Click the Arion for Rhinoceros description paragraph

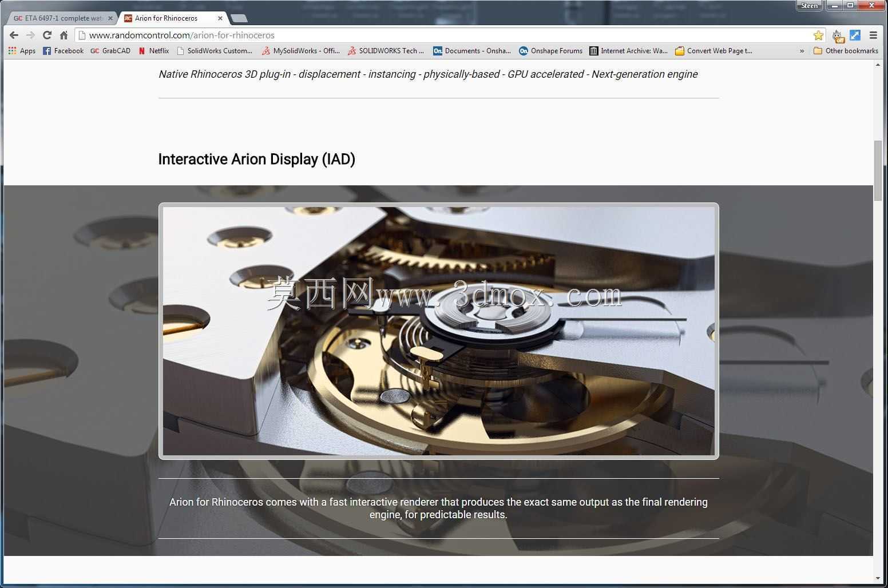click(438, 508)
